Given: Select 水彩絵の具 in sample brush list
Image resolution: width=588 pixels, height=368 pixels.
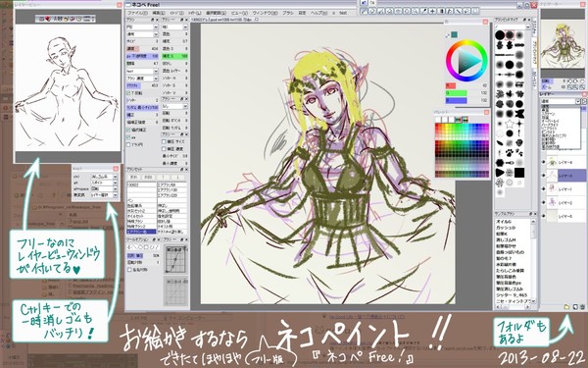Looking at the screenshot, I should 507,264.
